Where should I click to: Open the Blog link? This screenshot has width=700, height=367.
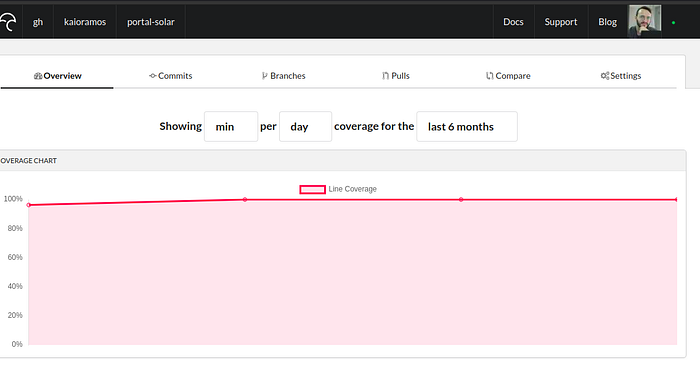point(608,22)
